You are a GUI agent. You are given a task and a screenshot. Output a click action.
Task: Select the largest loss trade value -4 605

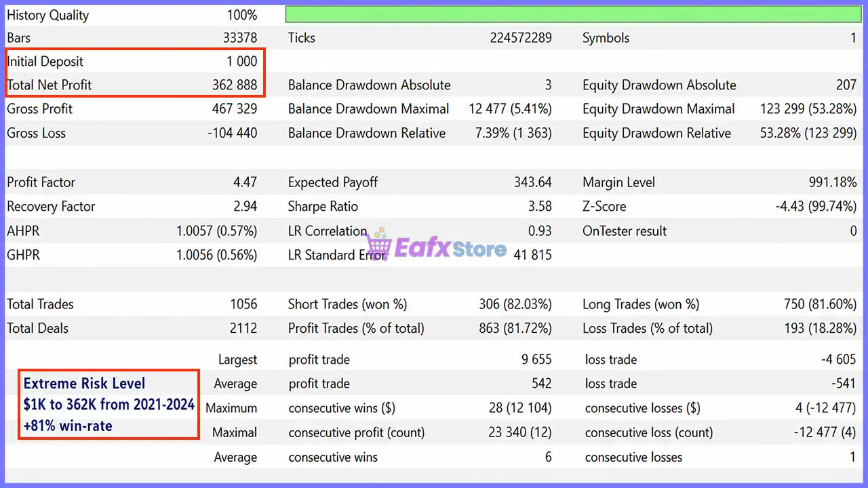pos(838,360)
